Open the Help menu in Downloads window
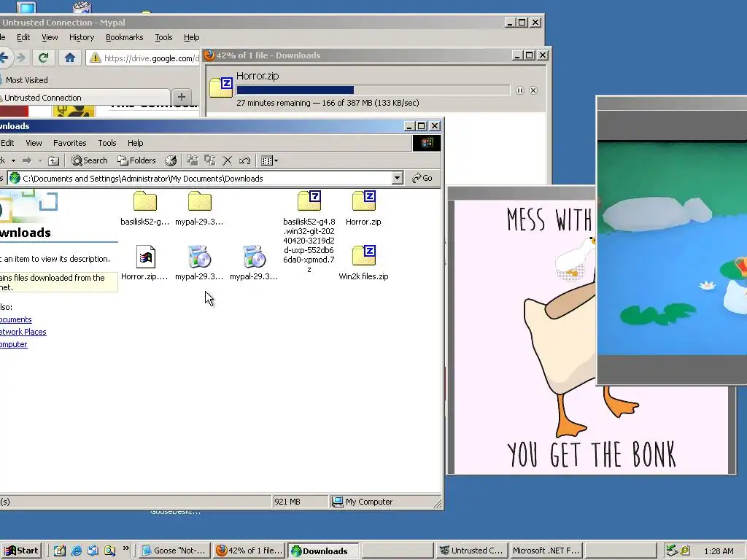 point(135,143)
